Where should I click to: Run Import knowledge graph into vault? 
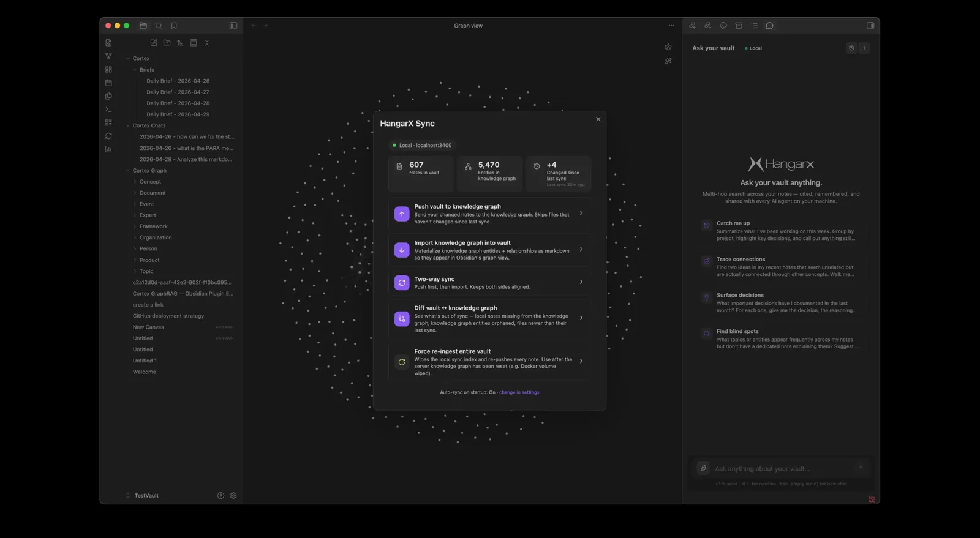click(489, 250)
